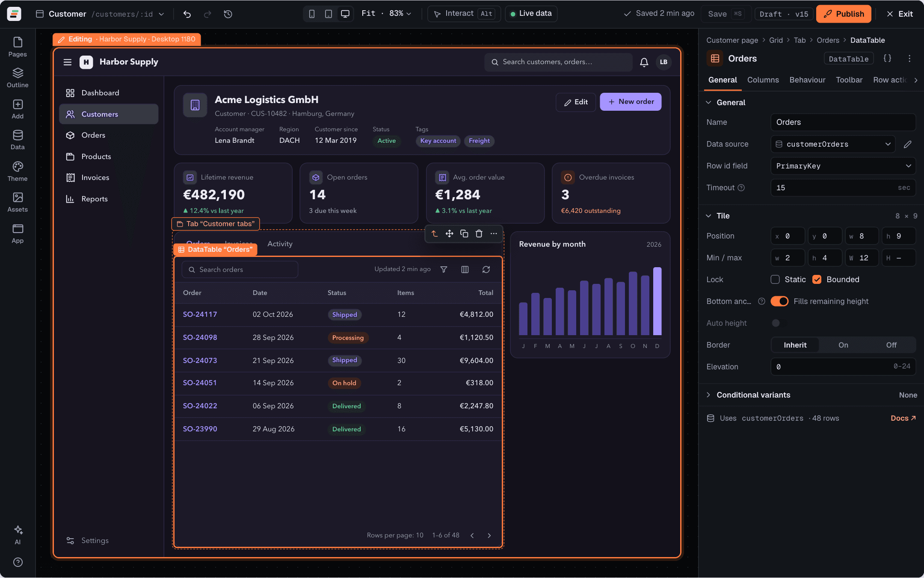924x578 pixels.
Task: Toggle Auto height switch
Action: 779,323
